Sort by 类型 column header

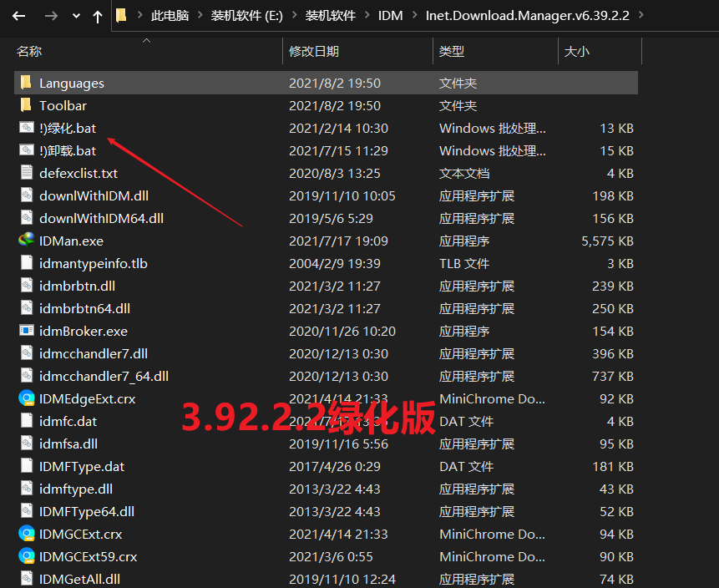click(452, 52)
